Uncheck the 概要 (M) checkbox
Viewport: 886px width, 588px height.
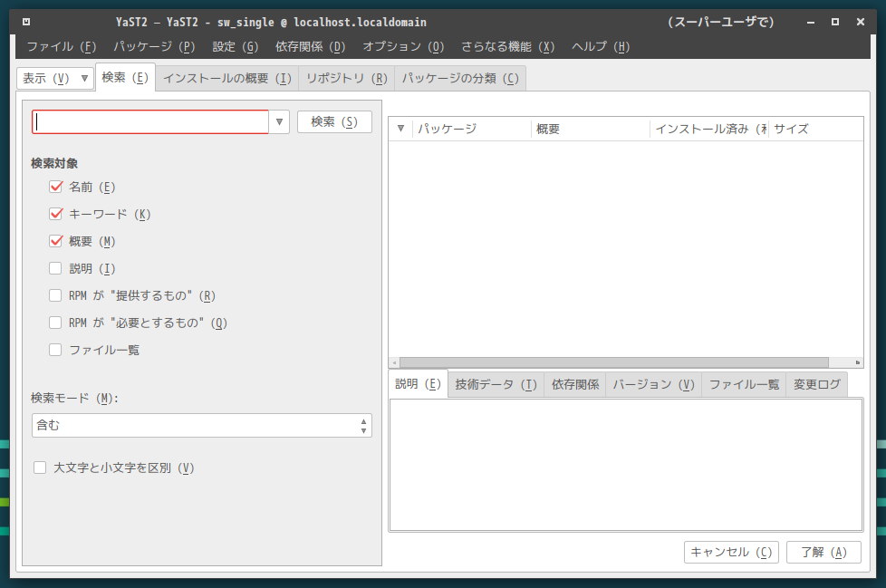pos(55,241)
